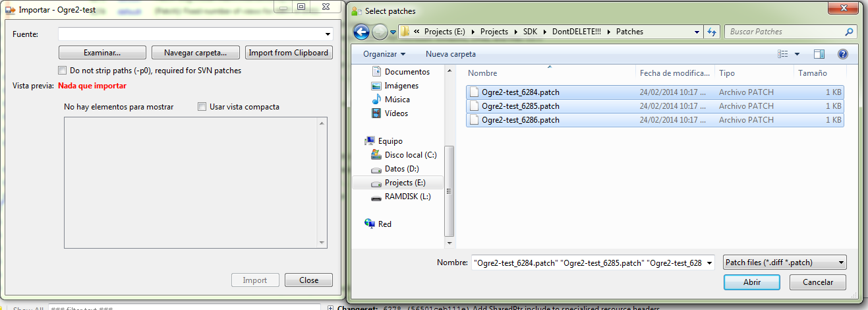This screenshot has height=310, width=868.
Task: Open the Organizar menu
Action: pyautogui.click(x=384, y=54)
